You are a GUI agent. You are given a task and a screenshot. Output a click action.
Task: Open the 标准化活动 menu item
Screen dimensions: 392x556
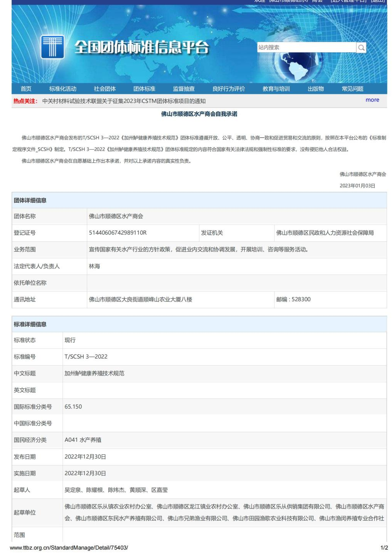tap(63, 89)
